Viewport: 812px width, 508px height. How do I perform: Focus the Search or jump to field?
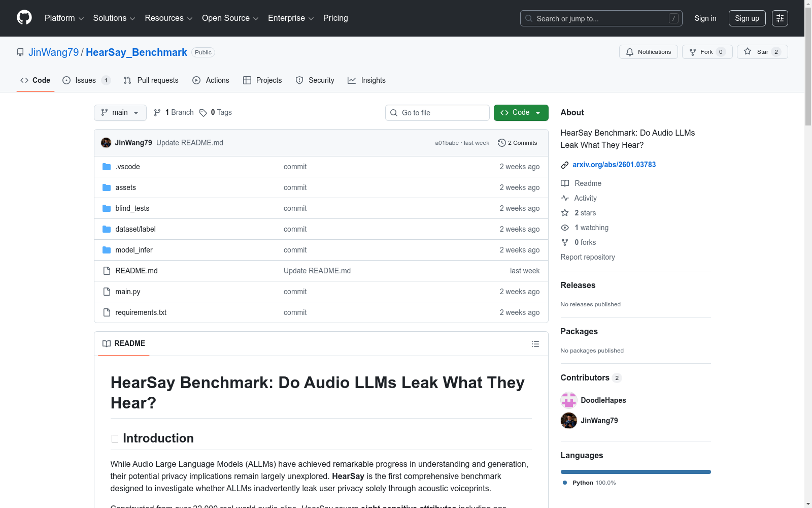[x=601, y=18]
